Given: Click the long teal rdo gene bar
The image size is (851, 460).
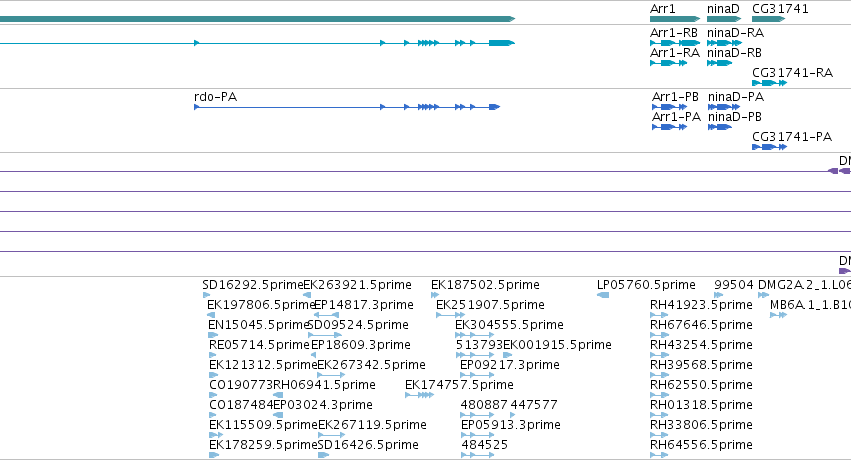Looking at the screenshot, I should click(x=257, y=19).
